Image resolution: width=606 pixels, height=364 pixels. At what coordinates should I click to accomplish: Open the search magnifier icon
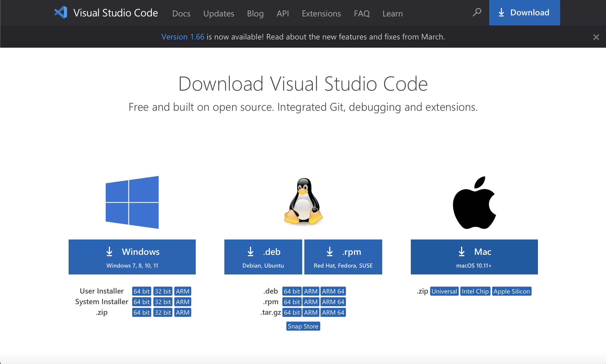[x=477, y=12]
